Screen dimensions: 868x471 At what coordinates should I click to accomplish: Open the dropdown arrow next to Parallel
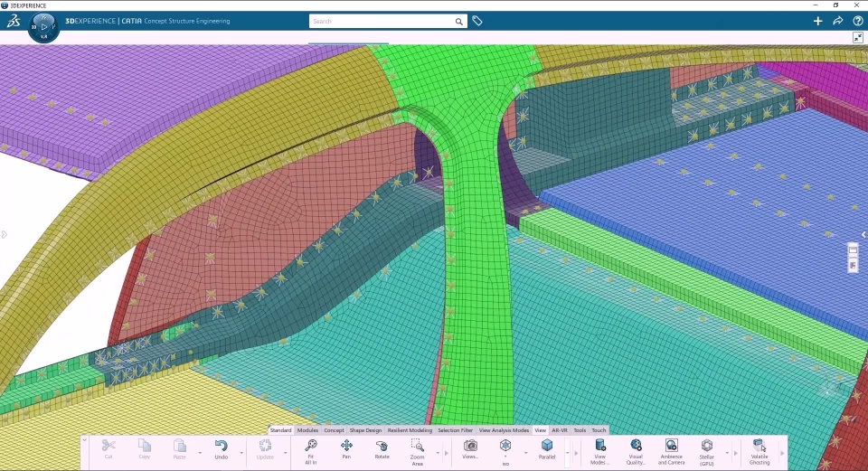point(568,453)
